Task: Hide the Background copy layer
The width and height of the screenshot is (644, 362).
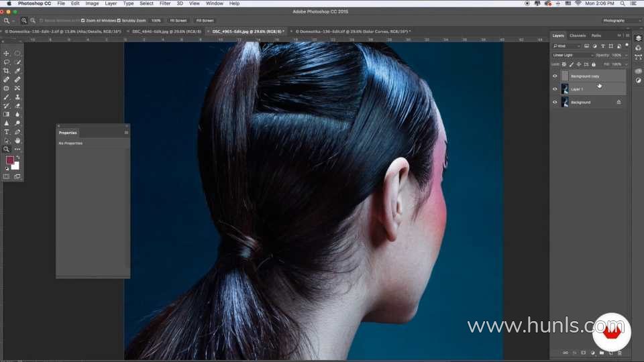Action: tap(555, 76)
